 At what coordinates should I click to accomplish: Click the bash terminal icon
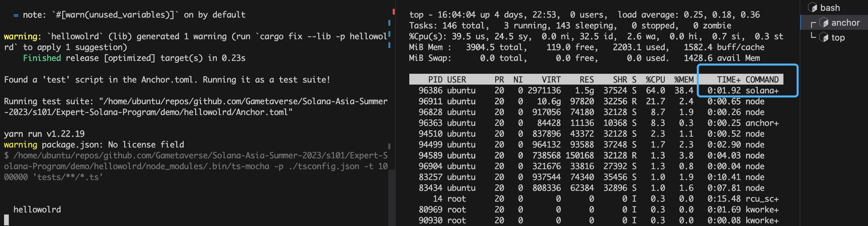pos(812,7)
